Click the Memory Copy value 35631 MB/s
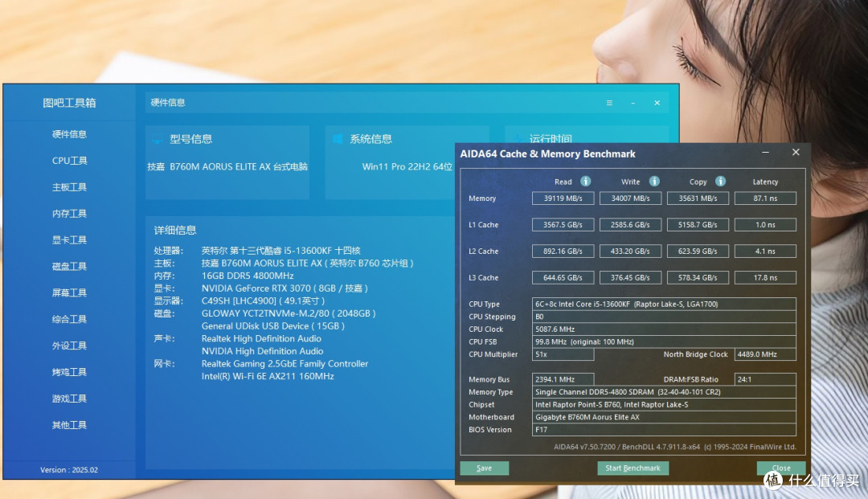 click(x=698, y=198)
